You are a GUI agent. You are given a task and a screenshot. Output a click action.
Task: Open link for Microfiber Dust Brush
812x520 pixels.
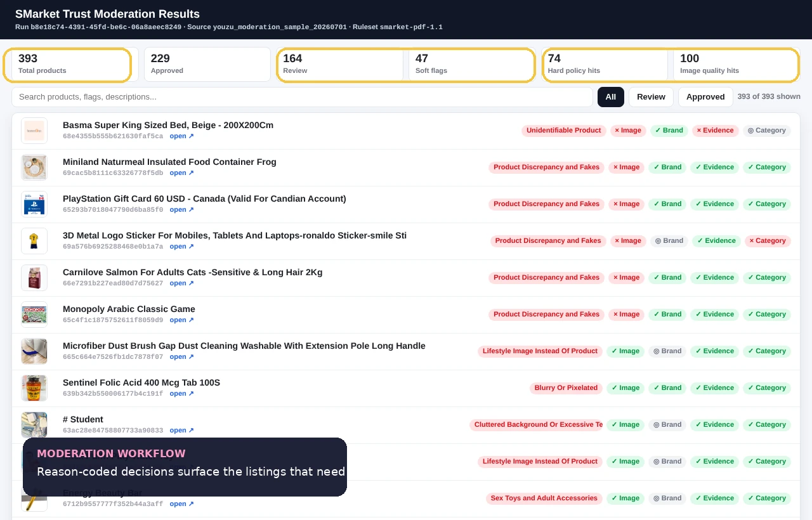pyautogui.click(x=181, y=357)
